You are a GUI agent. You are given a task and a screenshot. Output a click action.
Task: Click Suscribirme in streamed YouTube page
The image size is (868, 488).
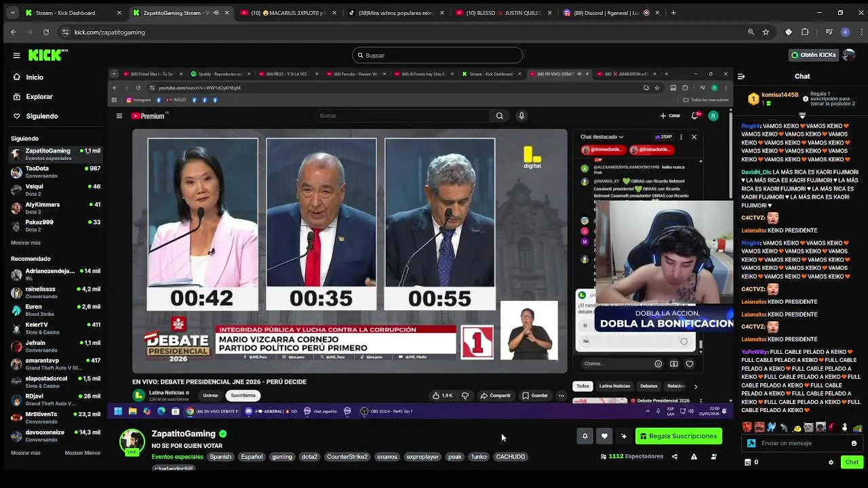click(x=243, y=396)
